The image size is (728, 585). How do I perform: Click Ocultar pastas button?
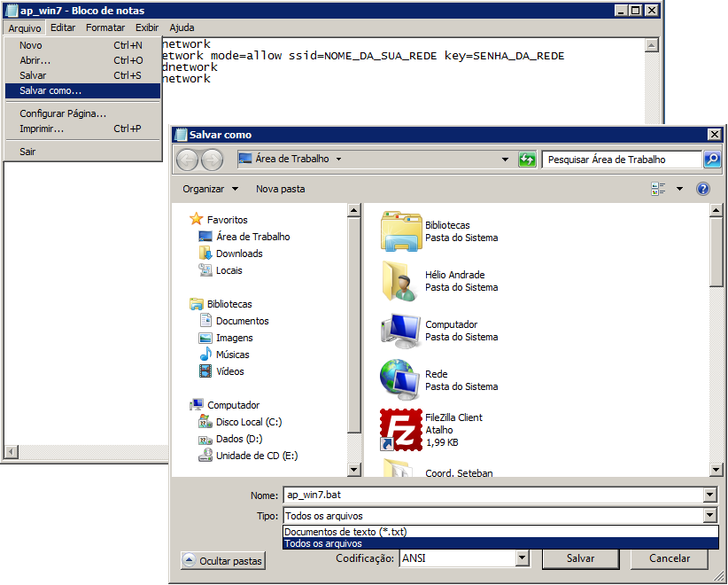(222, 561)
